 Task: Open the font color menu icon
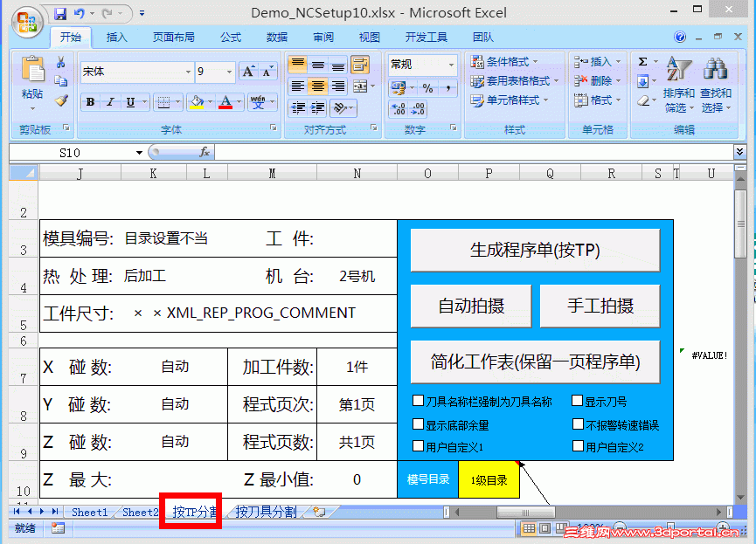[239, 102]
